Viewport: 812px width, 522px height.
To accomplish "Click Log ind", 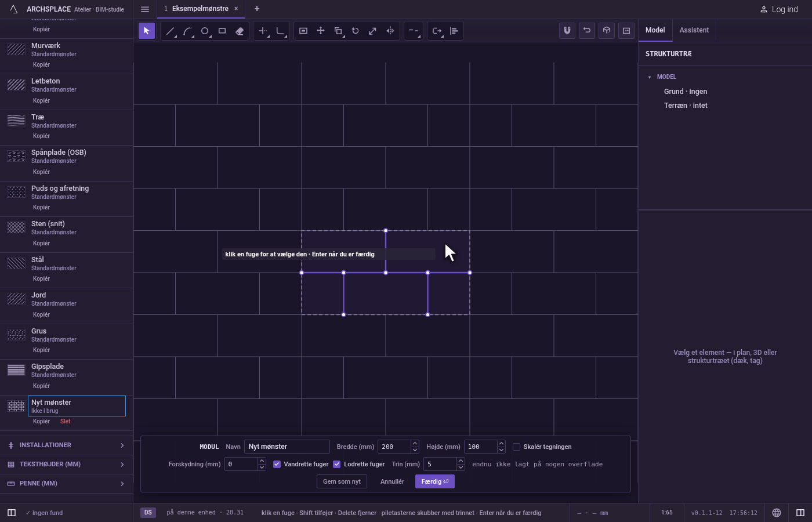I will [x=779, y=9].
